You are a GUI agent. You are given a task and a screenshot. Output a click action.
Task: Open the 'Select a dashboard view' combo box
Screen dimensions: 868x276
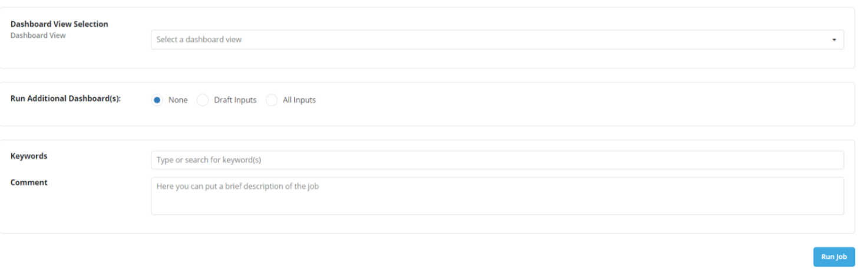497,39
